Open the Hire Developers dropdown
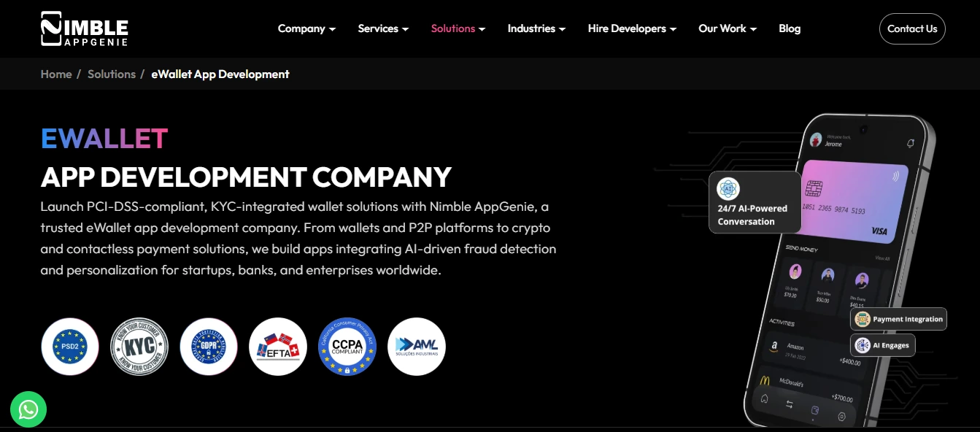This screenshot has height=432, width=980. (632, 28)
